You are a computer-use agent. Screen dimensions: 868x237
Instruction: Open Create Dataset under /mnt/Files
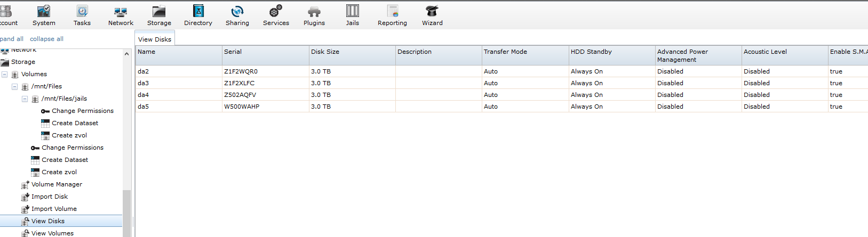point(65,160)
